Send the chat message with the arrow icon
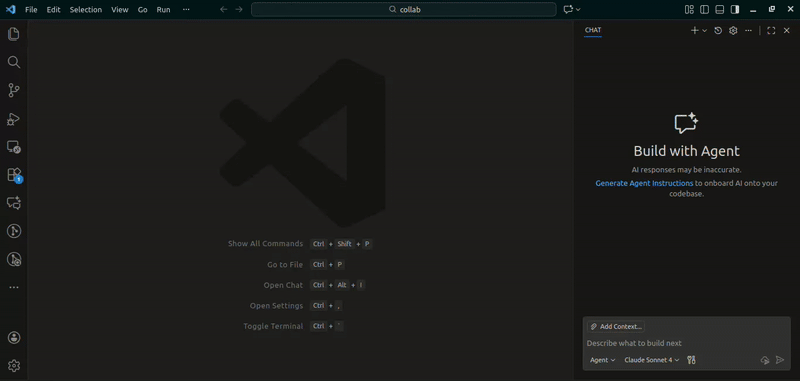This screenshot has width=800, height=381. click(x=780, y=360)
